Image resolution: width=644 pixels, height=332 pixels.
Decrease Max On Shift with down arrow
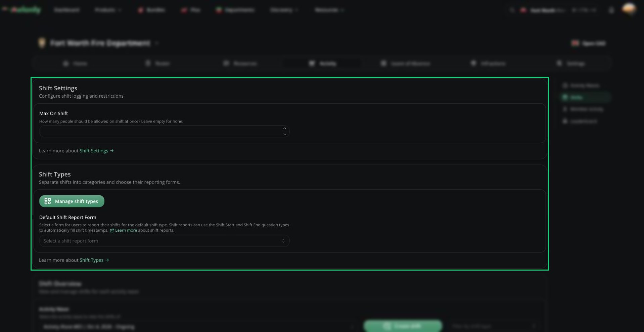click(x=285, y=134)
